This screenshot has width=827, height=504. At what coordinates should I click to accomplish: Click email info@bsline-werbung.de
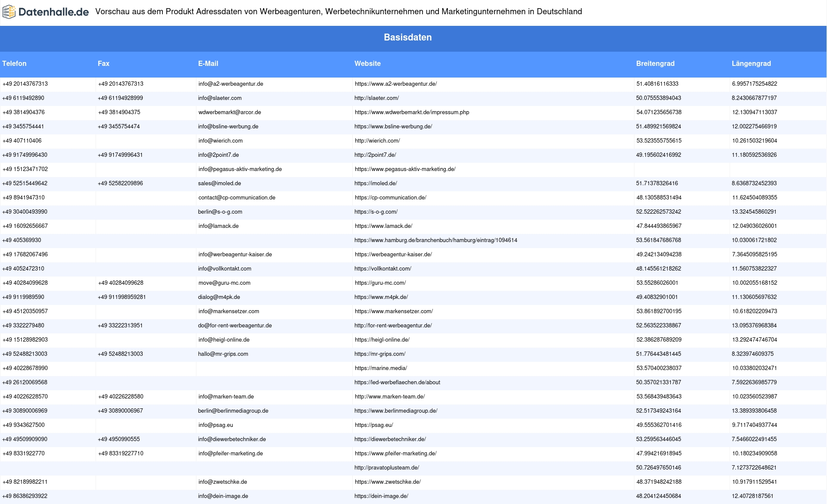[x=228, y=127]
